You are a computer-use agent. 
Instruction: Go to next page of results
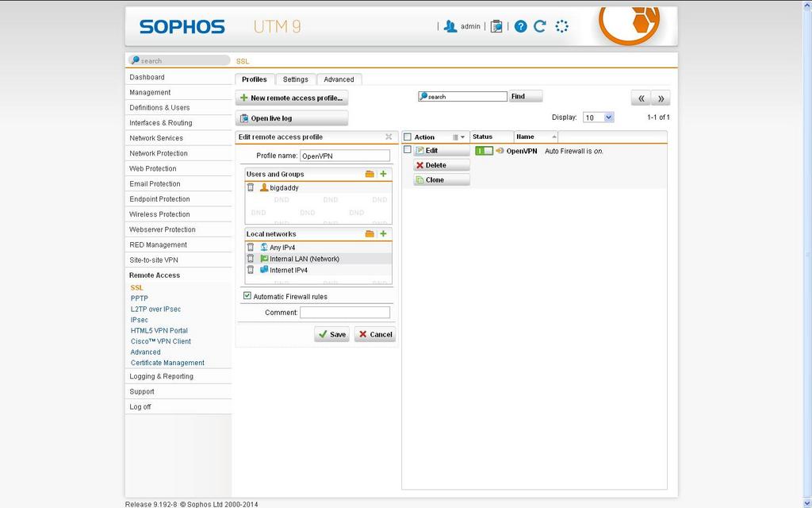point(661,98)
